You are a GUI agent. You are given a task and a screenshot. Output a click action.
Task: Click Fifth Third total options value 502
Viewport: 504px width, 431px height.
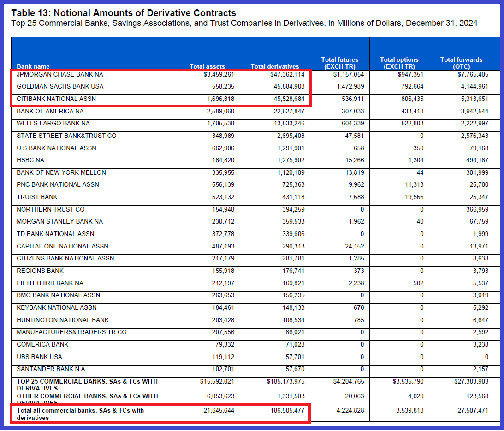coord(418,283)
